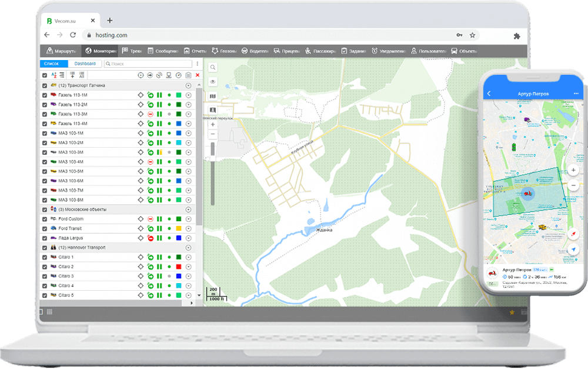
Task: Open the Транспорт Гатчина group dropdown arrow
Action: pos(188,85)
